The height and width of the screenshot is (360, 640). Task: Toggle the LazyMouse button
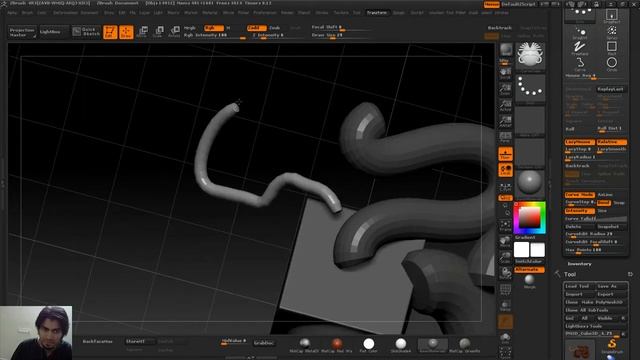tap(580, 142)
